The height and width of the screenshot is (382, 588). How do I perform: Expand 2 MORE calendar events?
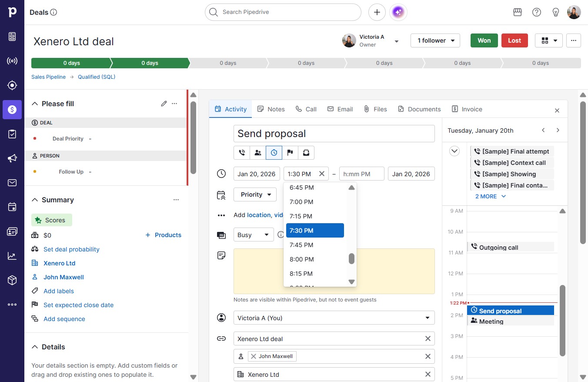click(x=491, y=196)
